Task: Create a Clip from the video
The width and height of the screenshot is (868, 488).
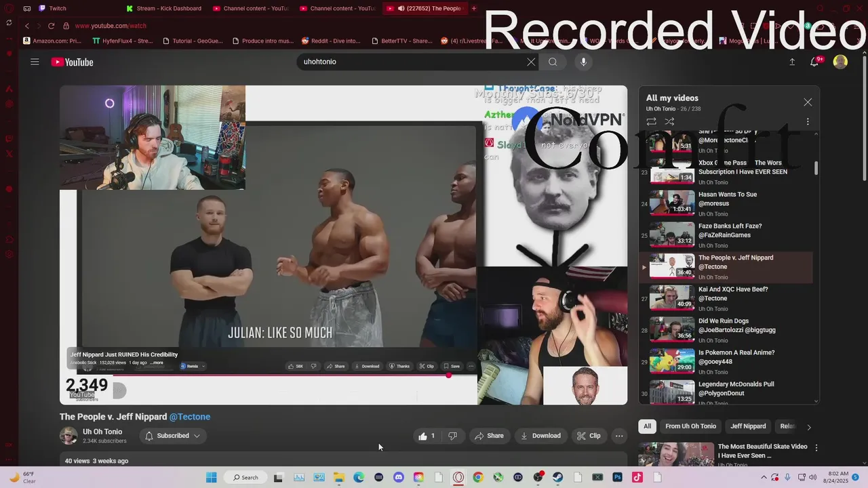Action: pos(589,436)
